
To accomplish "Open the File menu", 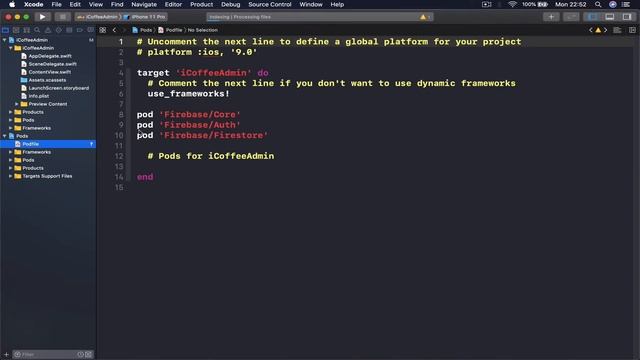I will [x=56, y=4].
